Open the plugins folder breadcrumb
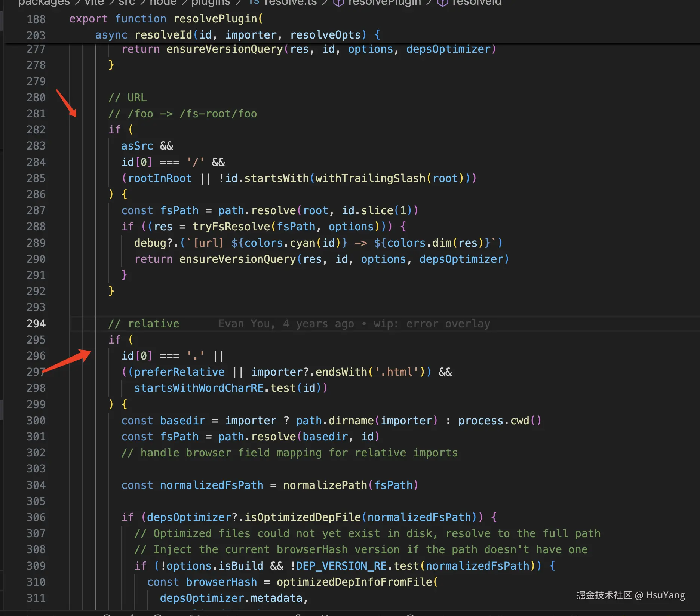Viewport: 700px width, 616px height. coord(211,3)
